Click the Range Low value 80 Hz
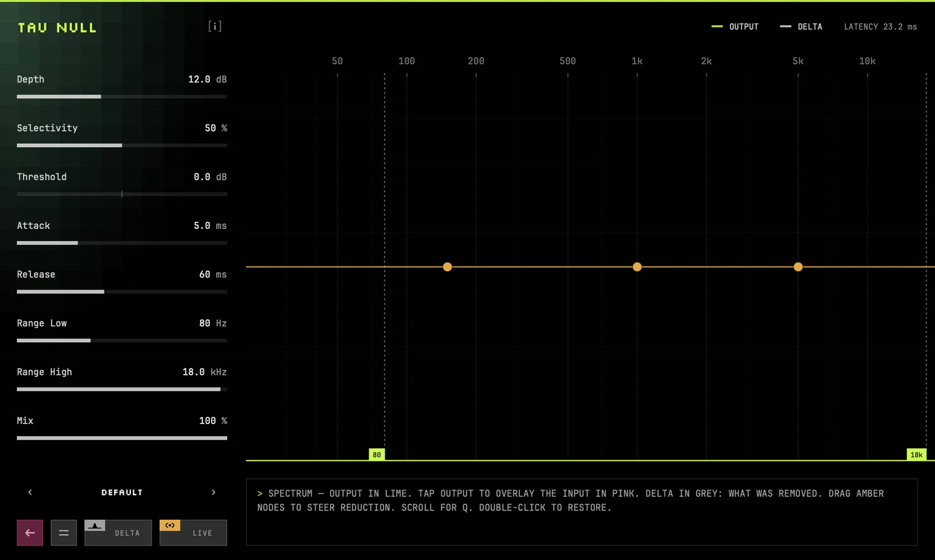Screen dimensions: 935x560 (x=213, y=323)
